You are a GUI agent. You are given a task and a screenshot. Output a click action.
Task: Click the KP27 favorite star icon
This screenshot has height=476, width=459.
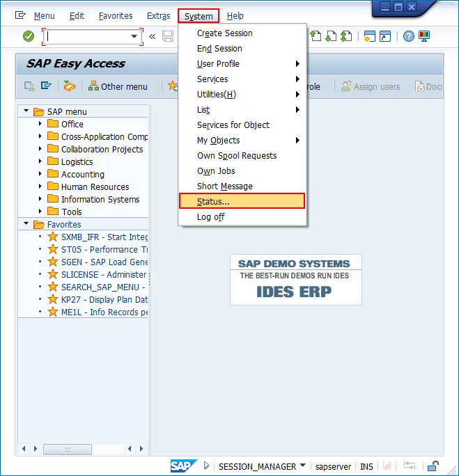[x=53, y=299]
